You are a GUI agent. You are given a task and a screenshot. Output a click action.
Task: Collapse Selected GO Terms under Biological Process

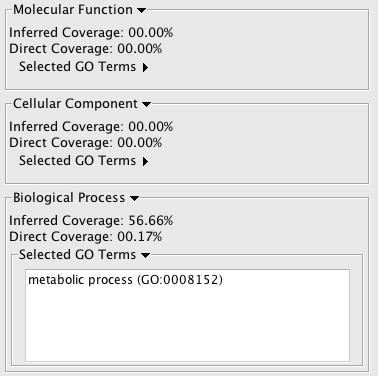click(x=145, y=255)
